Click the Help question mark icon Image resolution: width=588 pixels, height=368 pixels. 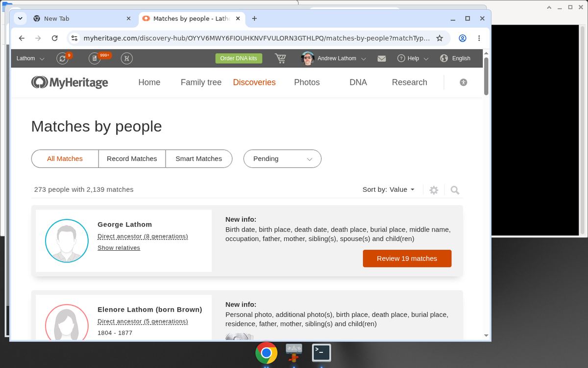(401, 58)
